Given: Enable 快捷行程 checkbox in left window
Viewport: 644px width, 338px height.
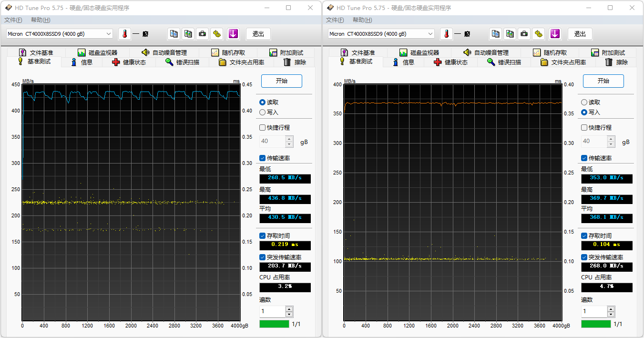Looking at the screenshot, I should [262, 128].
